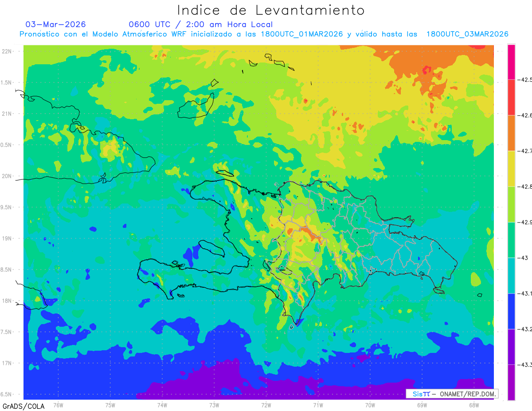Click the "68W" longitude label
Screen dimensions: 532x411
coord(474,405)
